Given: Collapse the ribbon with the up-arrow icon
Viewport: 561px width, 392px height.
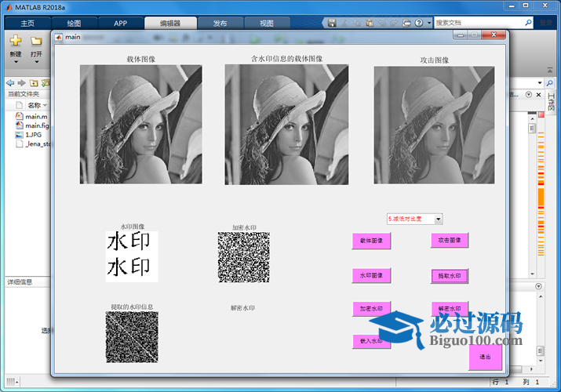Looking at the screenshot, I should pyautogui.click(x=549, y=70).
